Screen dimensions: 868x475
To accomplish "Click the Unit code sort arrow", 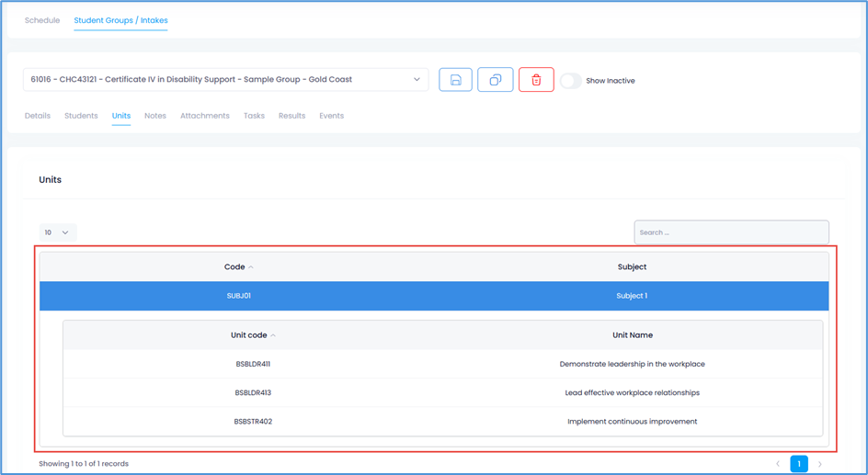I will pyautogui.click(x=273, y=335).
